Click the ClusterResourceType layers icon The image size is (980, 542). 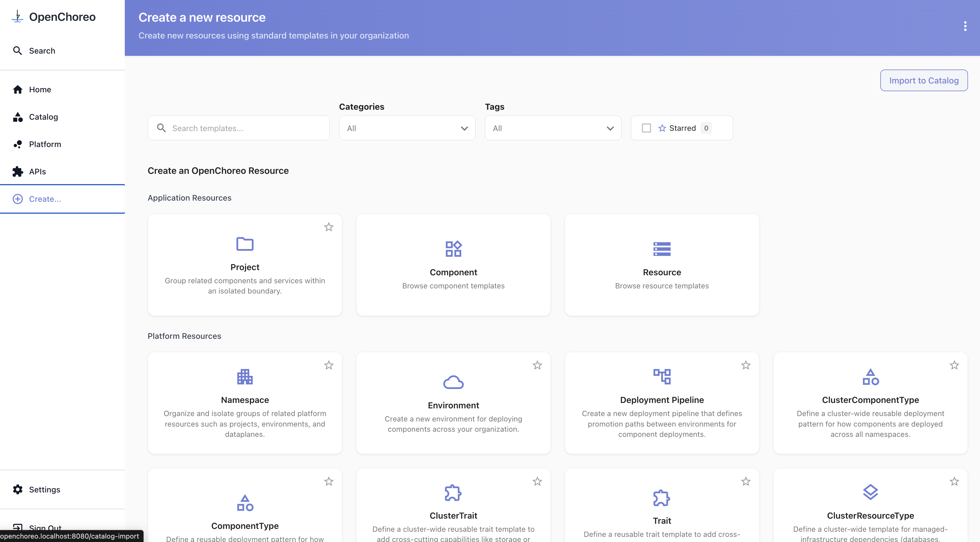[x=870, y=492]
